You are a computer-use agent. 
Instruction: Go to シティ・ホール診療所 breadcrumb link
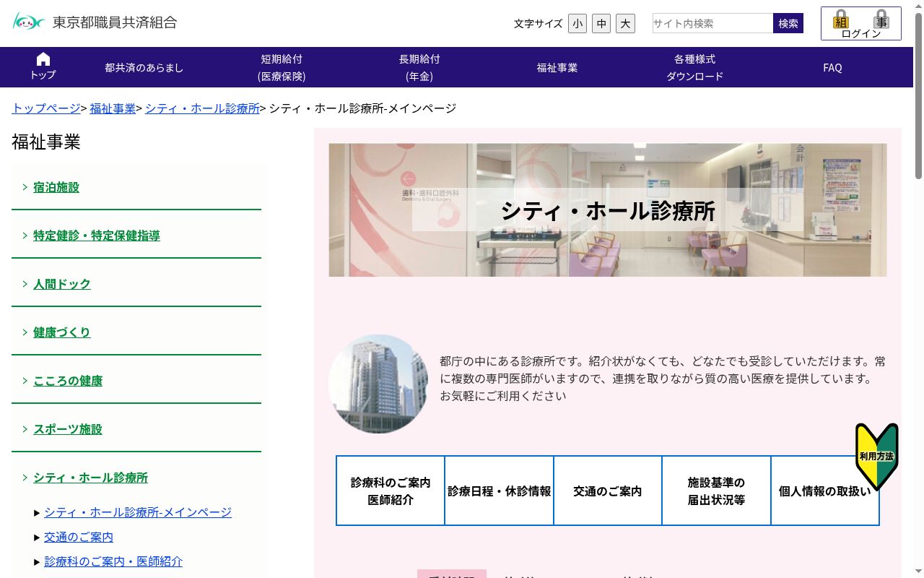click(202, 108)
